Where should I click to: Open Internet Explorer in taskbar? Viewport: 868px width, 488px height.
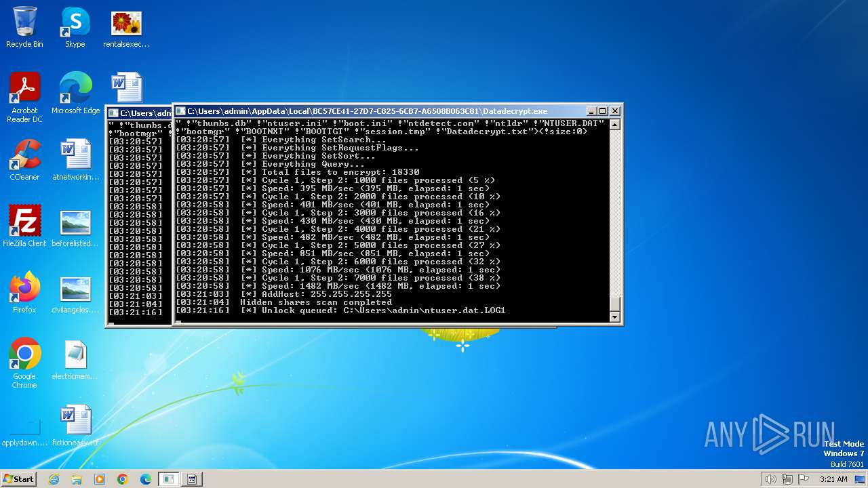pos(54,479)
